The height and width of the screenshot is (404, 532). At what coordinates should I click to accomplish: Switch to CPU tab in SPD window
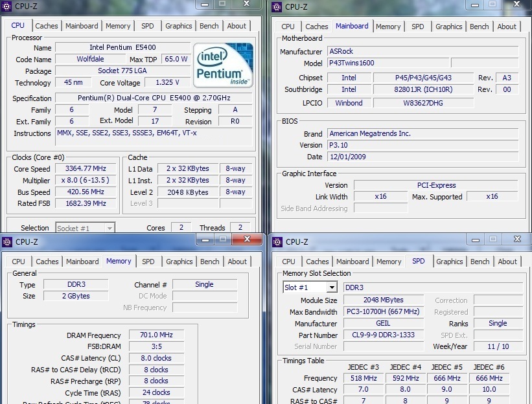[x=288, y=262]
